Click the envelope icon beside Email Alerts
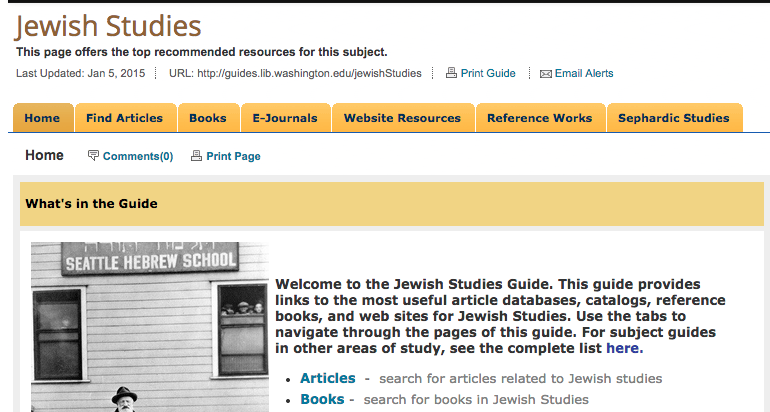Screen dimensions: 770x412 545,73
